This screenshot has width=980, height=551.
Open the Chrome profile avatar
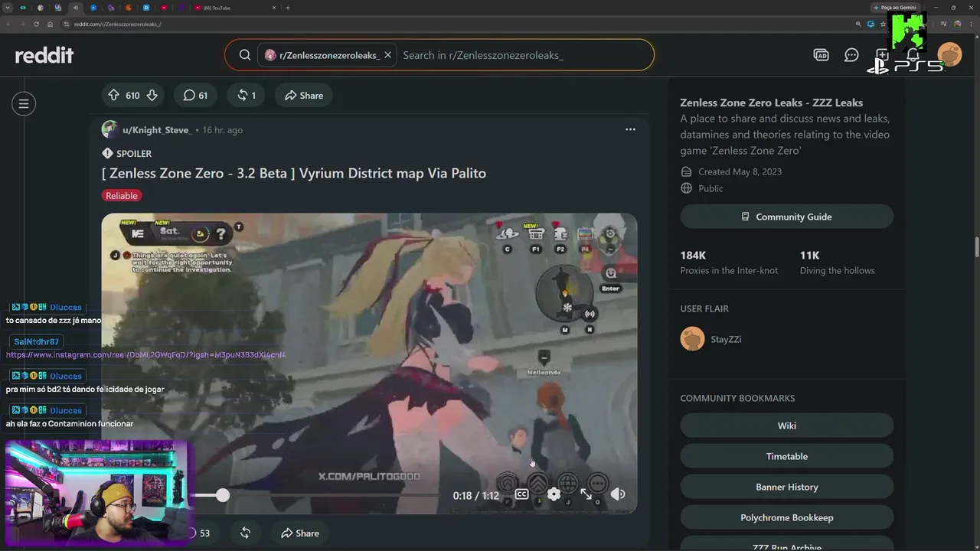(x=957, y=24)
